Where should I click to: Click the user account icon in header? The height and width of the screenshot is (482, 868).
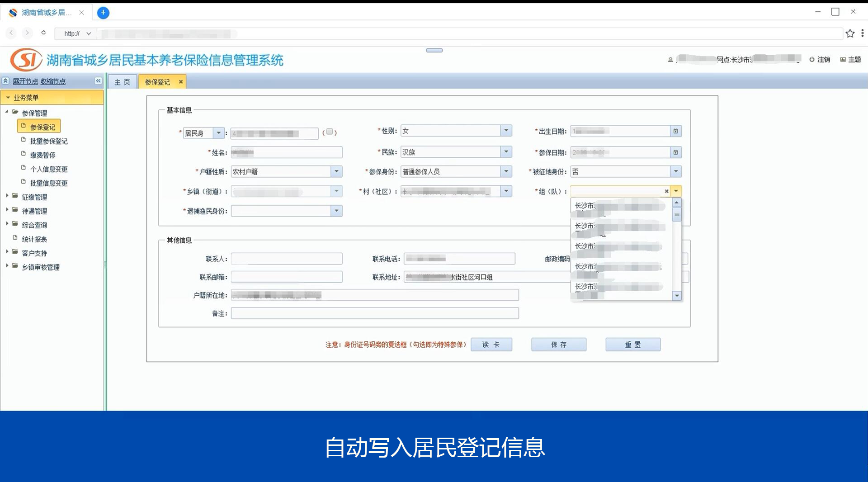[x=670, y=59]
